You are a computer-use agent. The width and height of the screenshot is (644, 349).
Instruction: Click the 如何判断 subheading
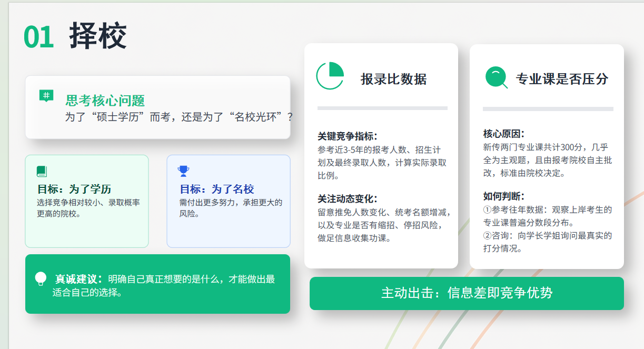coord(504,196)
